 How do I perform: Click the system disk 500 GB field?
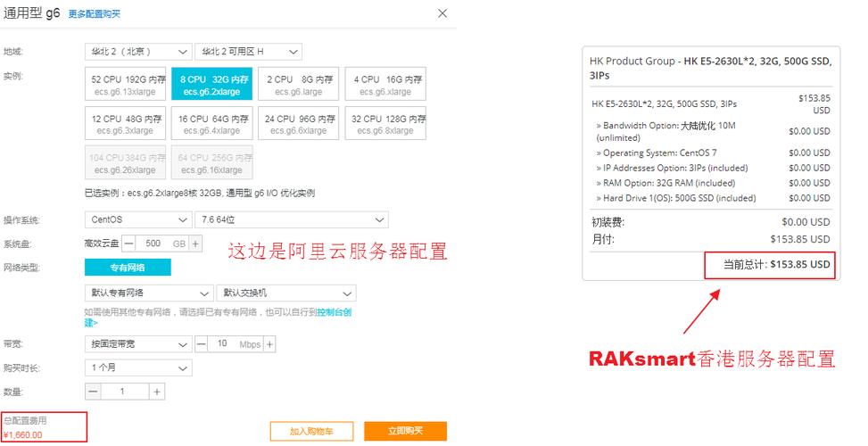tap(161, 244)
